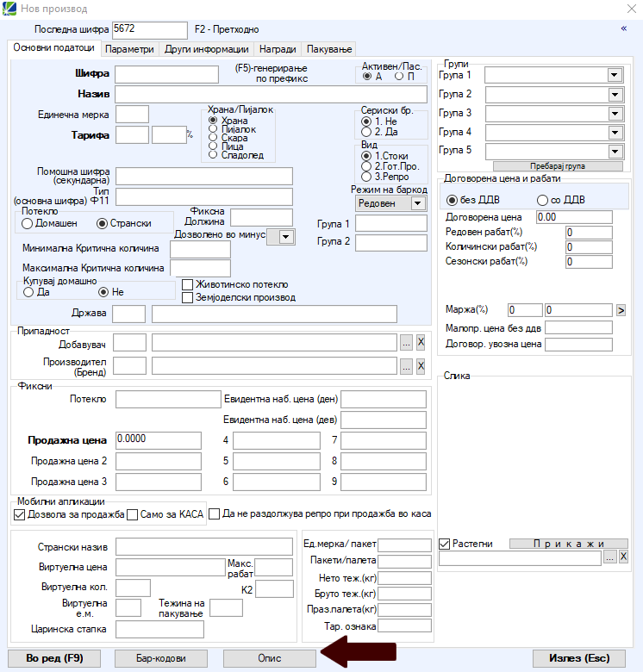643x672 pixels.
Task: Click the browse (...) button for image path
Action: pos(609,557)
